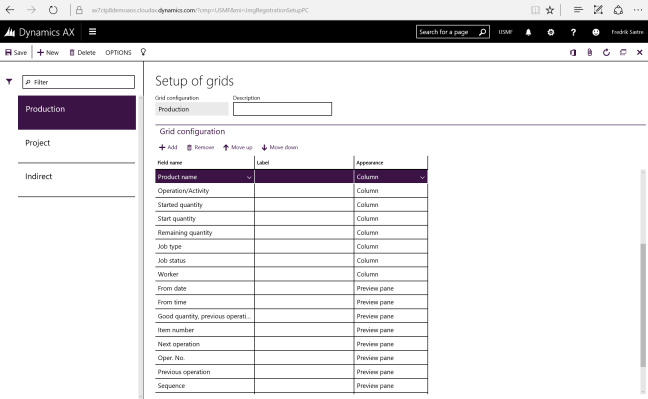Image resolution: width=648 pixels, height=399 pixels.
Task: Make a web note icon
Action: click(x=598, y=10)
